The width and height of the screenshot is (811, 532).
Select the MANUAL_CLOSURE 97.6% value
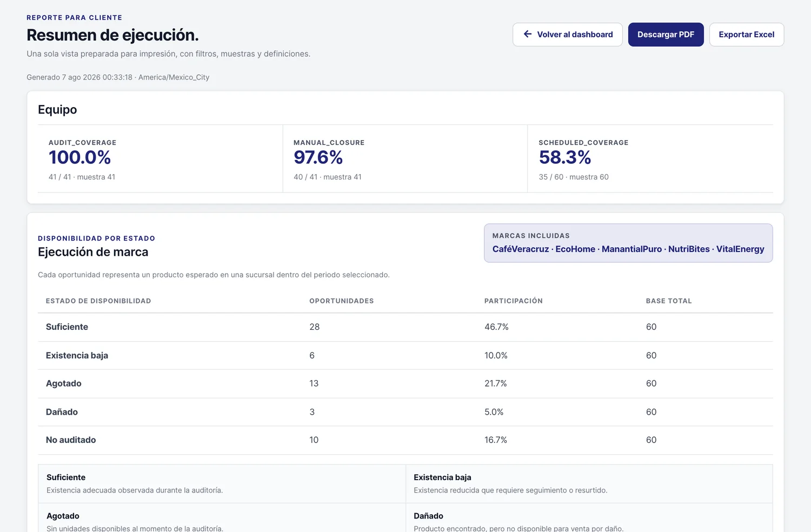tap(318, 157)
